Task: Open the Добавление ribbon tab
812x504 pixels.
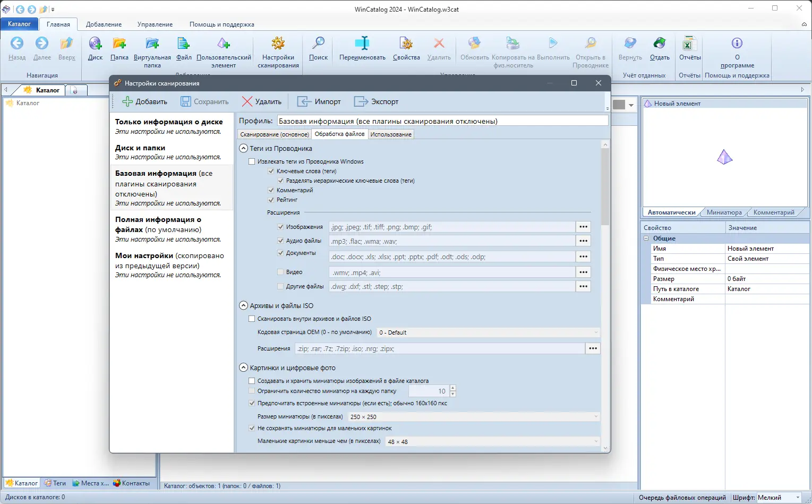Action: point(104,24)
